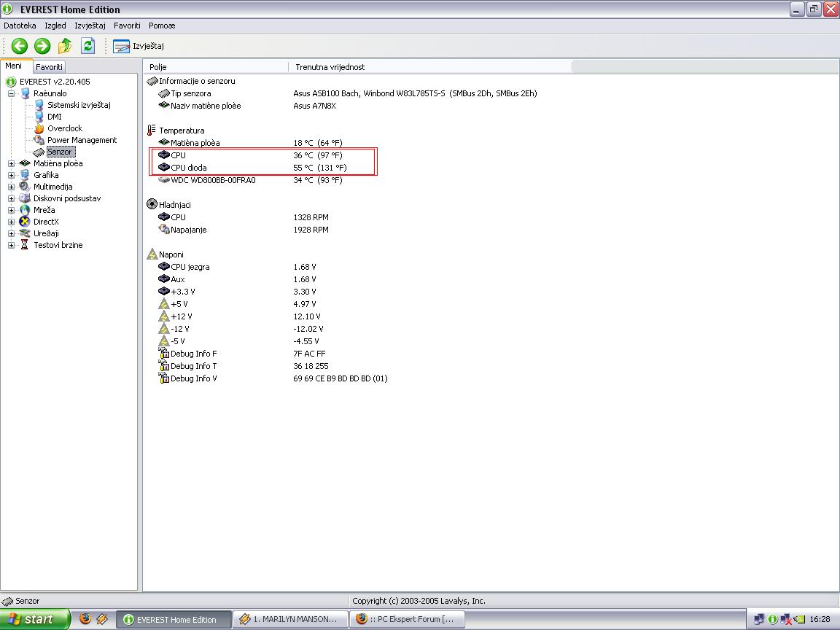Open the Izvještaj menu in the menu bar
Viewport: 840px width, 630px height.
point(90,26)
